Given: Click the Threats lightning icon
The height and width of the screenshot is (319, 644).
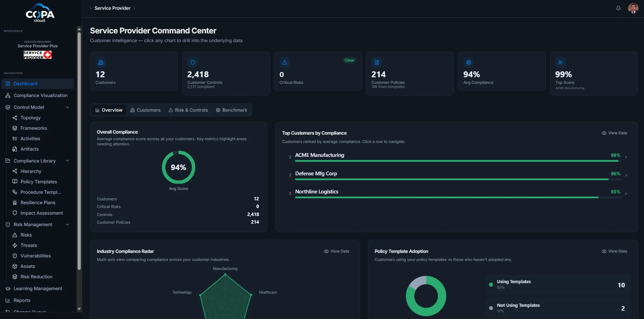Looking at the screenshot, I should click(15, 246).
